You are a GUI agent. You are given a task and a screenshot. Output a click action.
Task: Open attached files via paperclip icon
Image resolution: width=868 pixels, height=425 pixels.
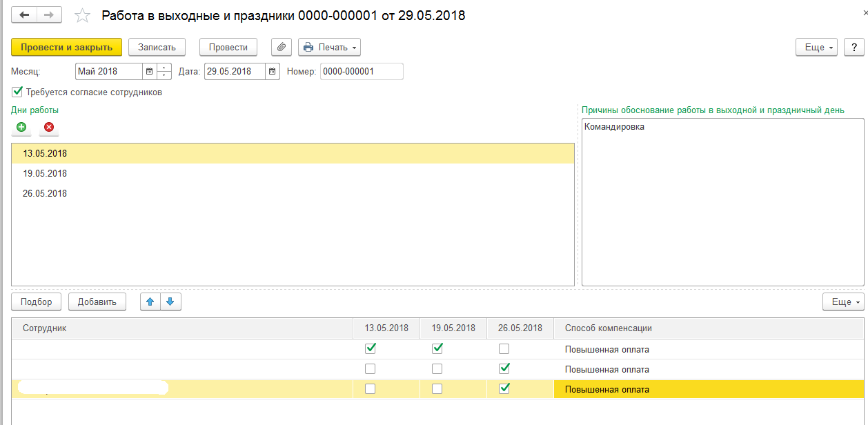click(x=281, y=47)
